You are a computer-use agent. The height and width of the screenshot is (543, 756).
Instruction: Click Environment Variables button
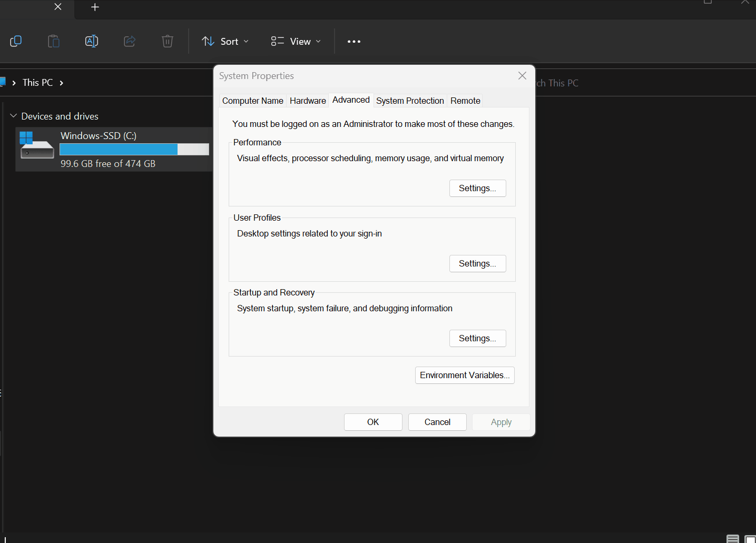pyautogui.click(x=465, y=376)
